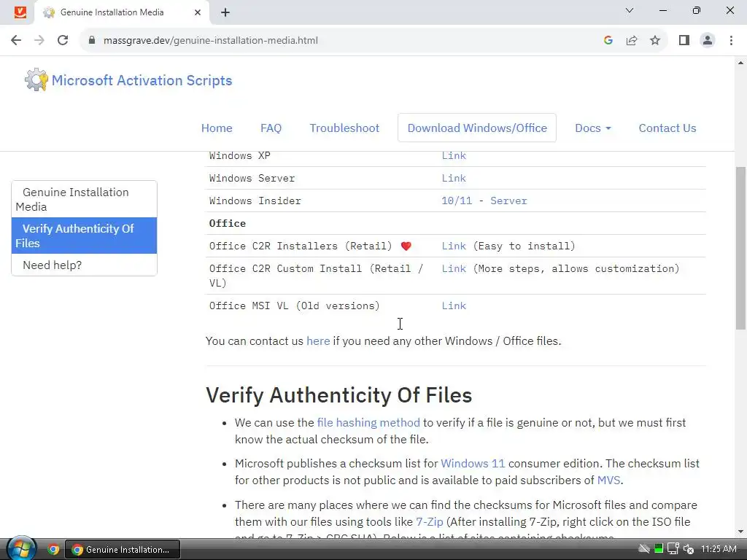Click the green tray icon

[x=659, y=549]
